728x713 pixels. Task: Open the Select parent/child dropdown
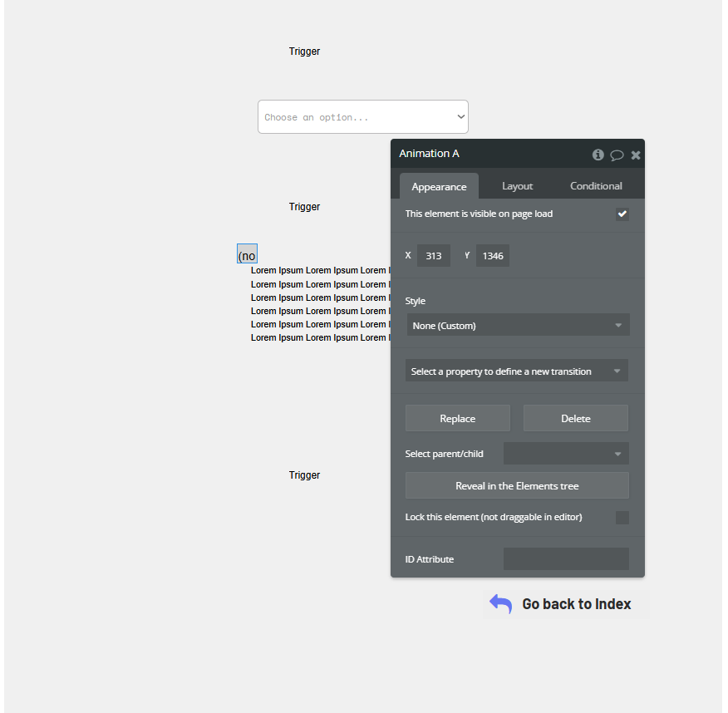tap(566, 453)
